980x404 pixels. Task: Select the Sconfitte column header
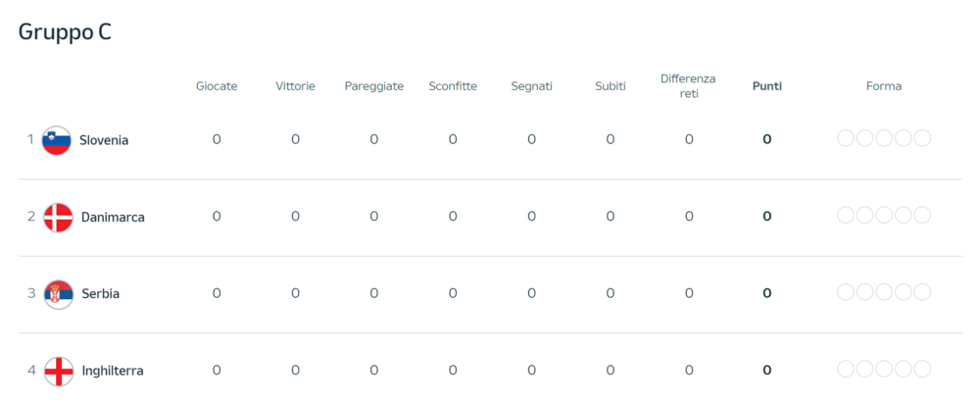click(x=453, y=86)
